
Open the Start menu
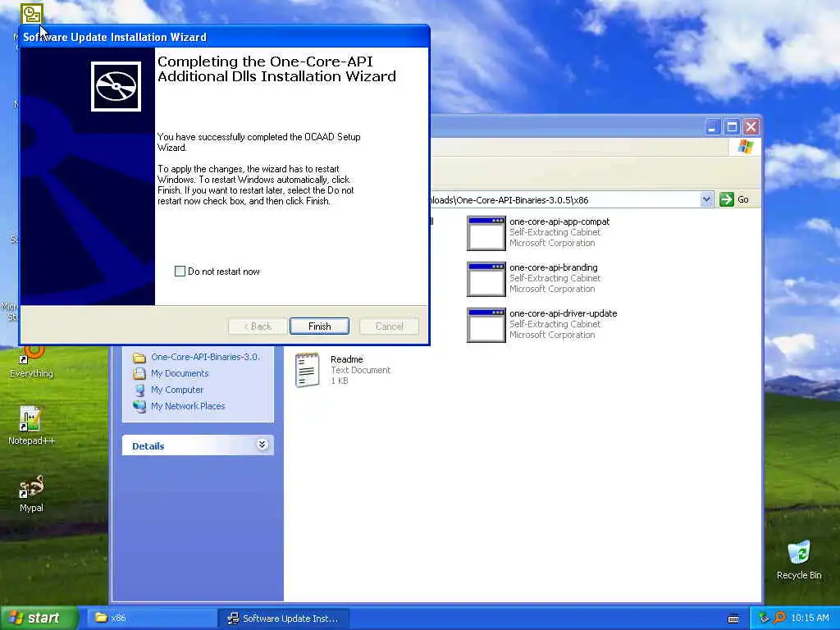(x=38, y=618)
